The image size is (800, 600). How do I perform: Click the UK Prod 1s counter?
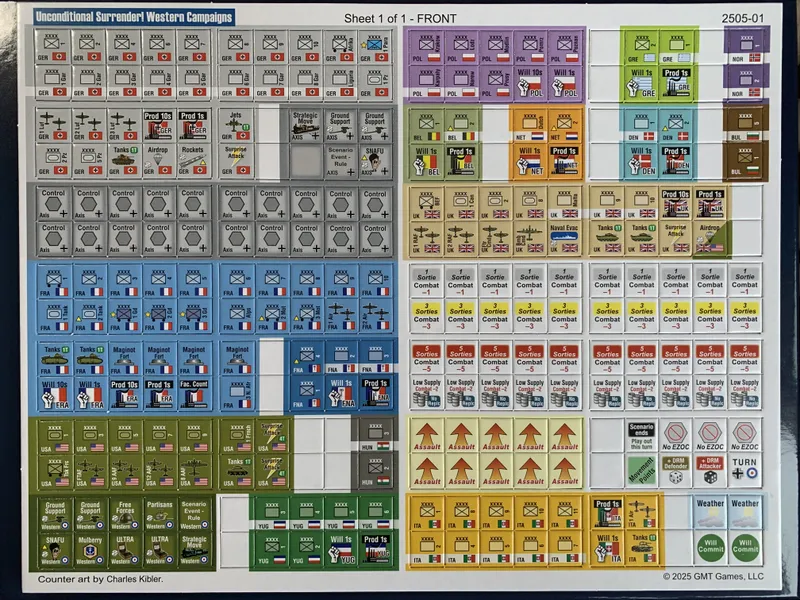pyautogui.click(x=710, y=204)
